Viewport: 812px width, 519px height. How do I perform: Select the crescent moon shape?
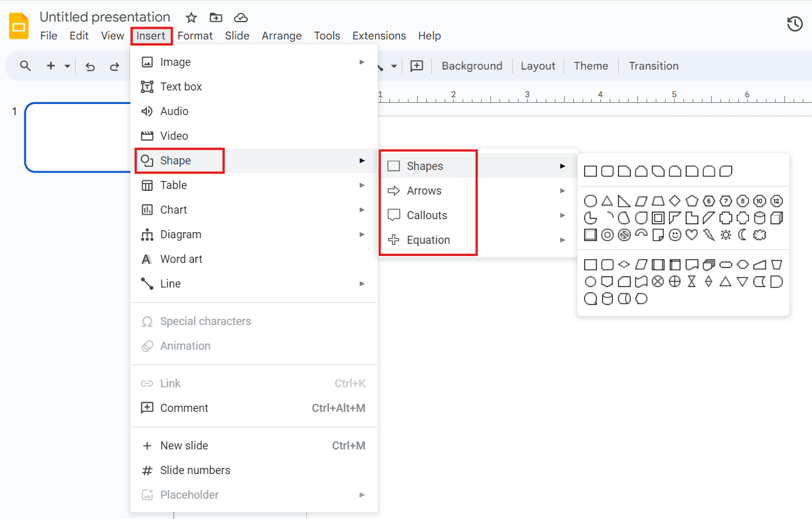tap(742, 235)
